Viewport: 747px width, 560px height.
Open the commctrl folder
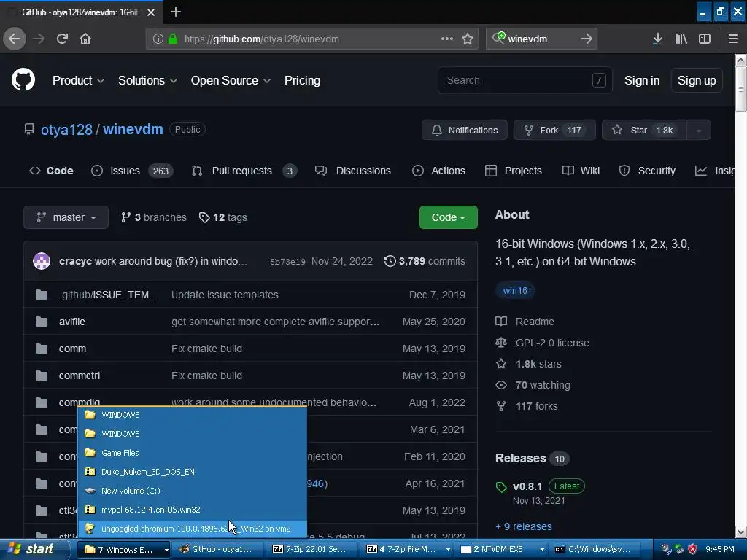80,376
